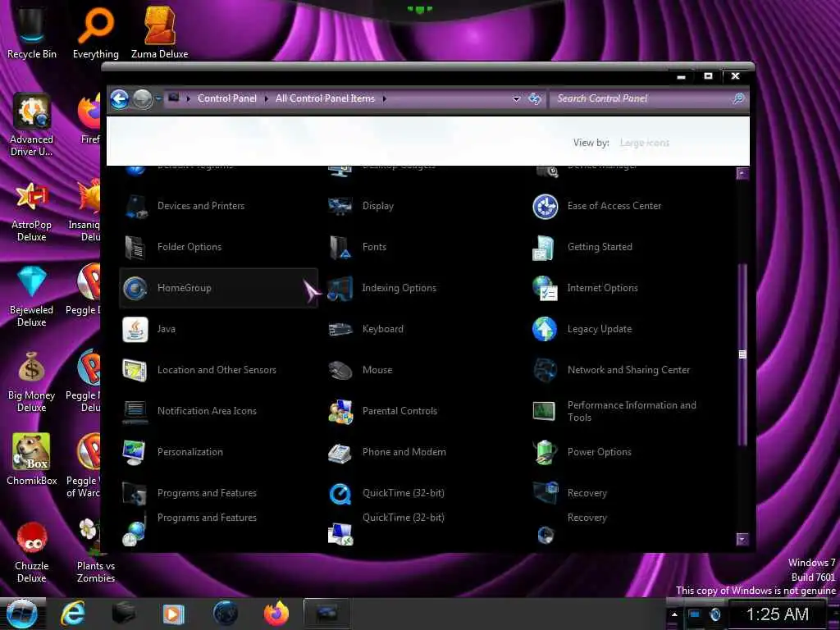Viewport: 840px width, 630px height.
Task: Show hidden system tray icons
Action: point(674,614)
